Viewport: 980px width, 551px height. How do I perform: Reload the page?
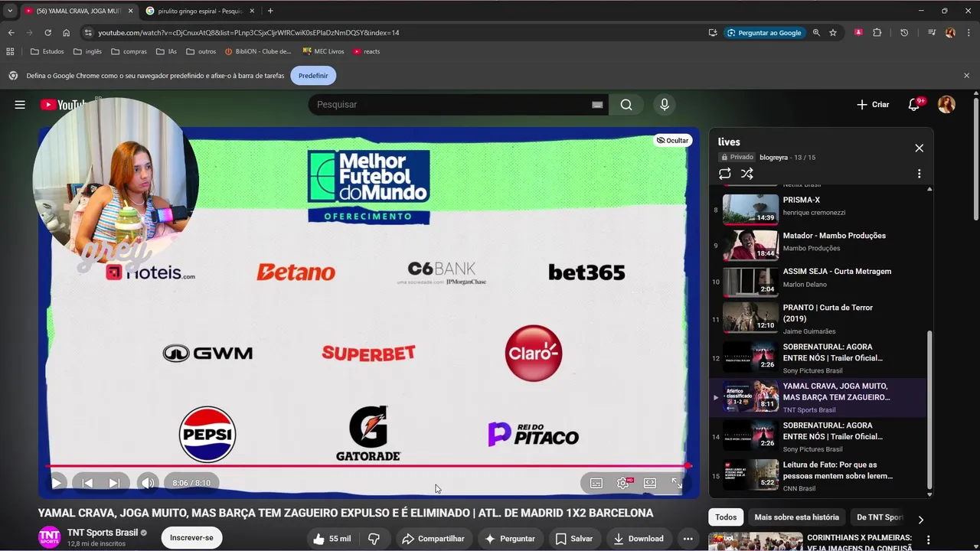47,33
